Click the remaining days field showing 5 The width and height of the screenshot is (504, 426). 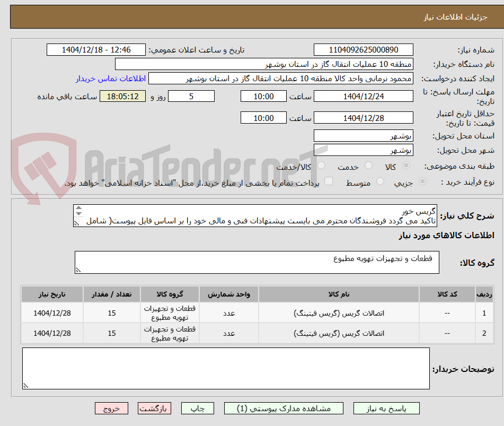pyautogui.click(x=191, y=96)
